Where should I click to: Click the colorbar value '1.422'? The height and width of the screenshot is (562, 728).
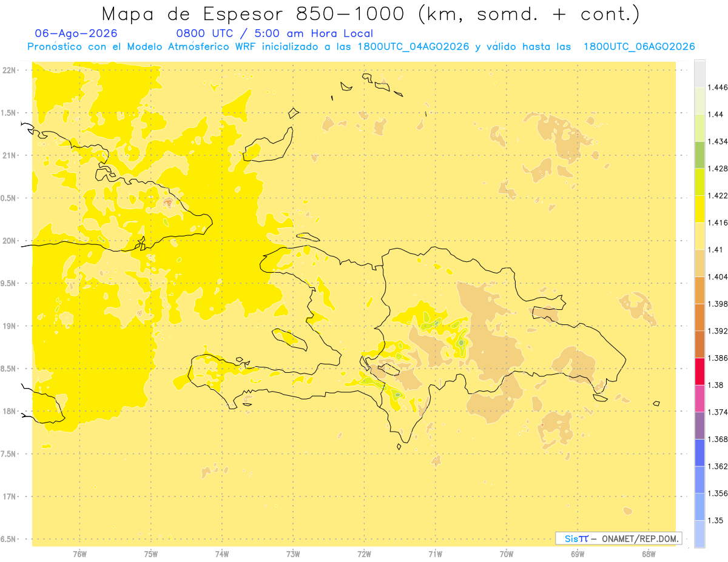tap(719, 196)
